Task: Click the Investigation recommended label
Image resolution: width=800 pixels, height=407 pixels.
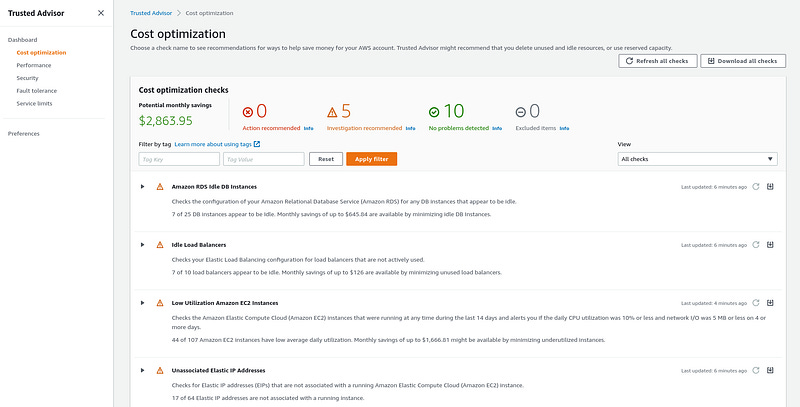Action: [x=364, y=129]
